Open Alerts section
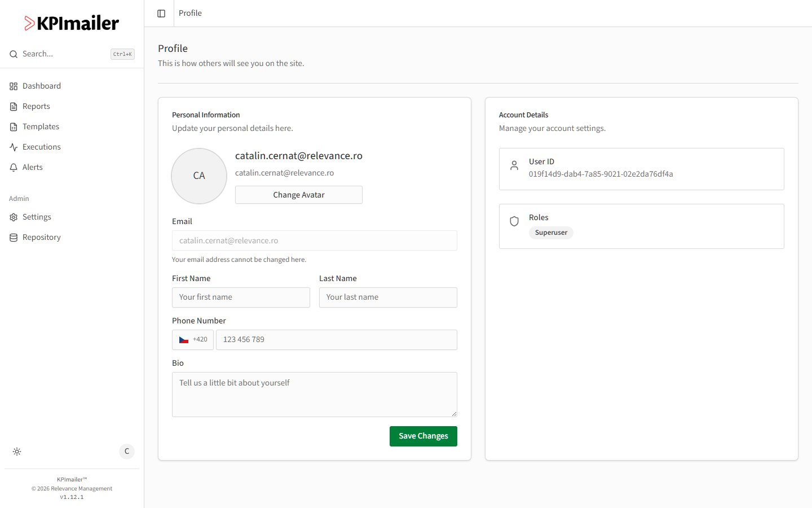The width and height of the screenshot is (812, 508). pos(33,167)
